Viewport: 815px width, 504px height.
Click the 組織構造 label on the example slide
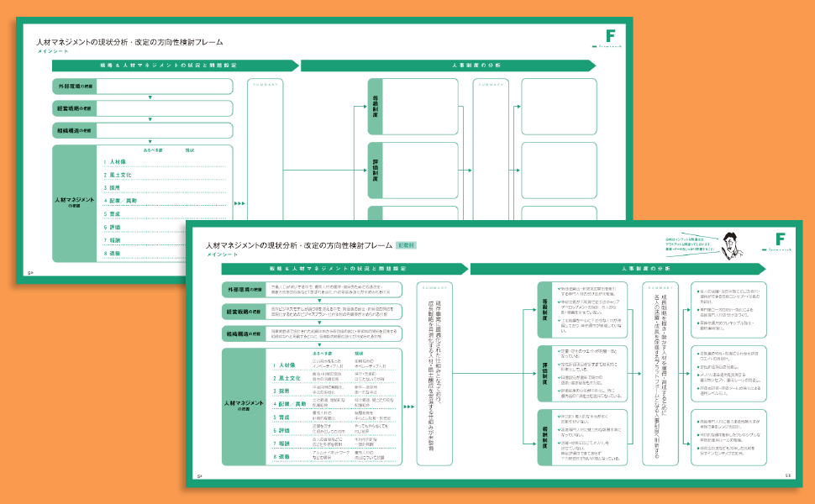click(x=244, y=333)
